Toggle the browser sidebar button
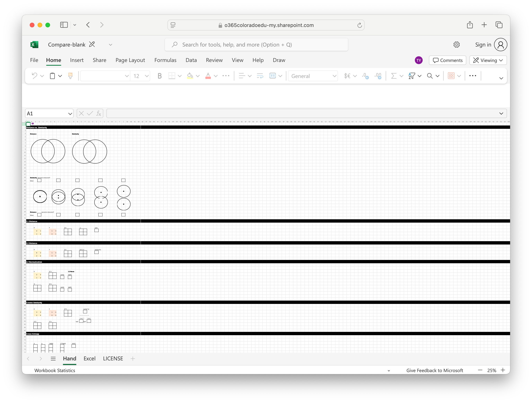This screenshot has height=403, width=532. pyautogui.click(x=64, y=25)
